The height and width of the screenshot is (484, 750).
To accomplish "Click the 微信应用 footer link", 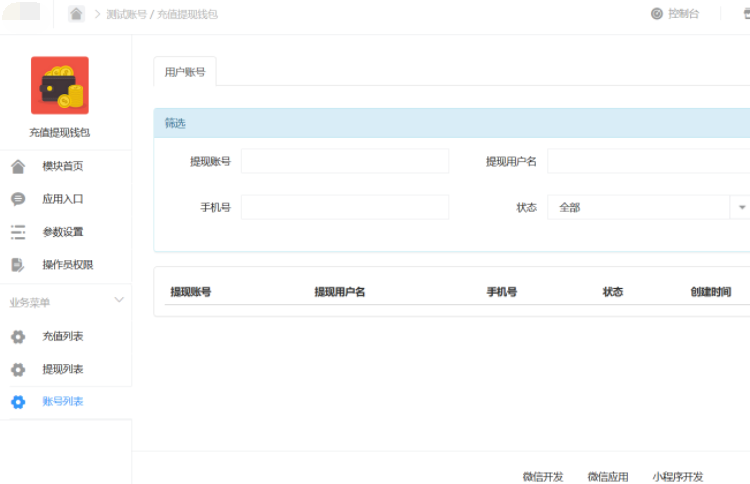I will click(608, 476).
